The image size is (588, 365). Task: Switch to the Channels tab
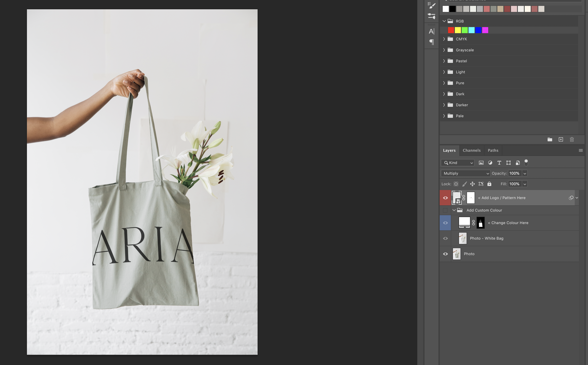(x=472, y=150)
